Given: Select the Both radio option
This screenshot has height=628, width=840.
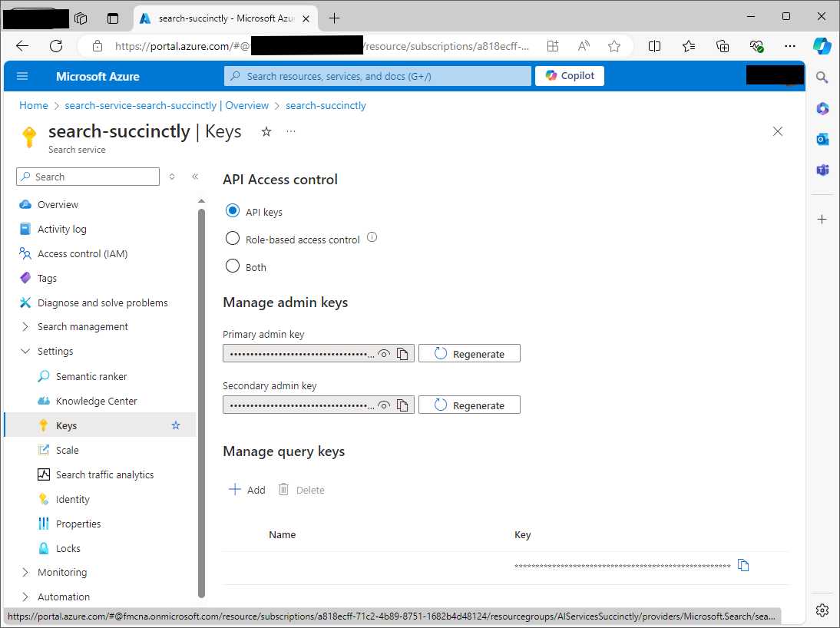Looking at the screenshot, I should point(233,266).
